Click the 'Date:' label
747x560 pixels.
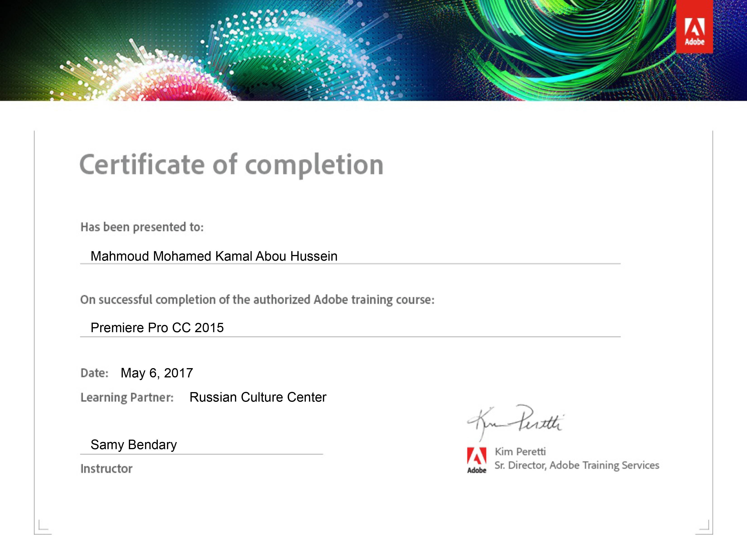(95, 373)
